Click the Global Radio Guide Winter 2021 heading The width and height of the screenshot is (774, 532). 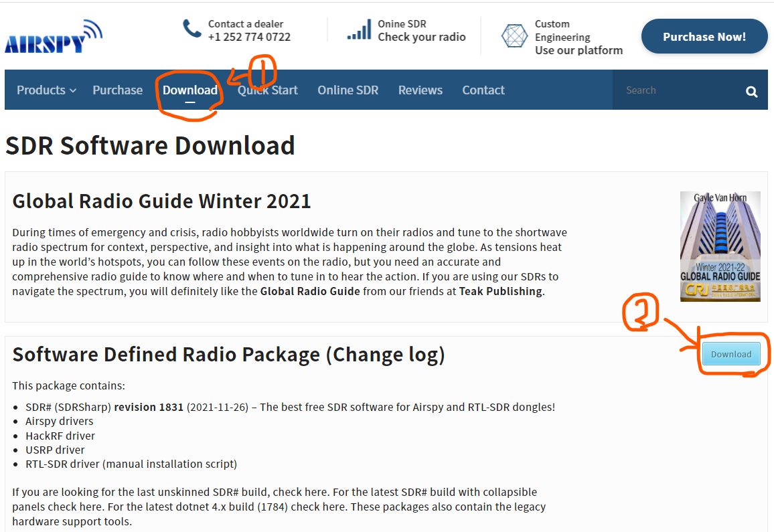pyautogui.click(x=161, y=201)
